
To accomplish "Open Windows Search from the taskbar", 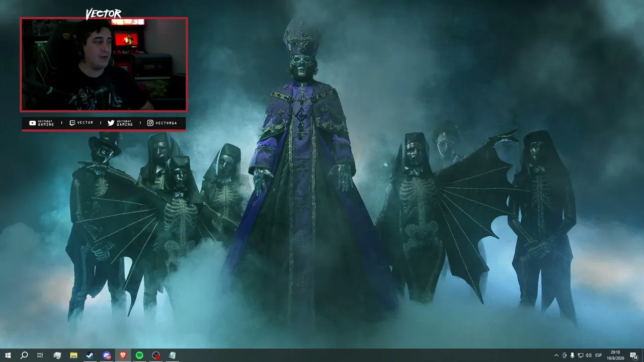I will 24,355.
